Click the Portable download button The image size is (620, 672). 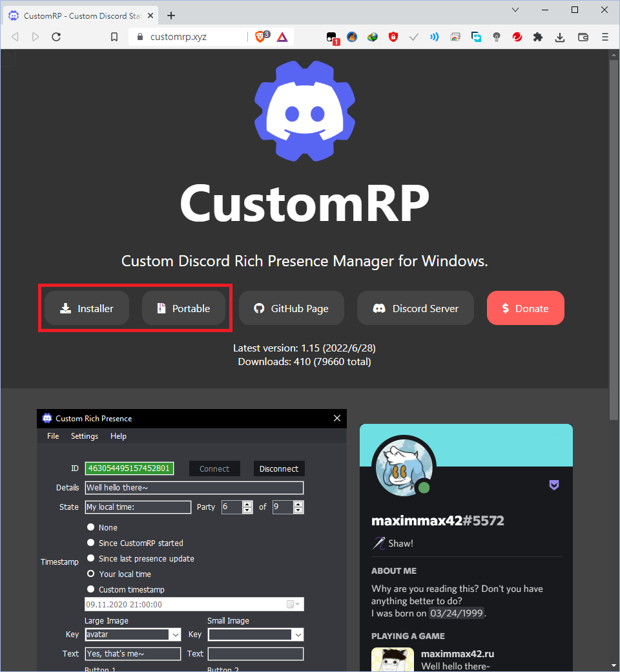(183, 308)
